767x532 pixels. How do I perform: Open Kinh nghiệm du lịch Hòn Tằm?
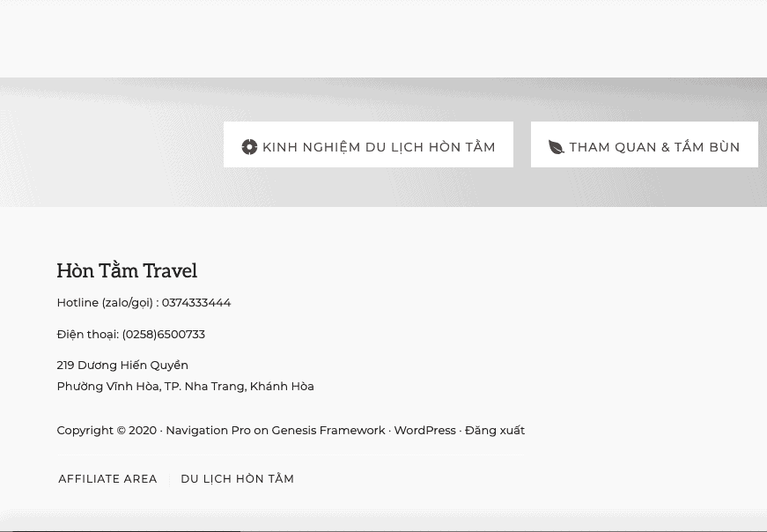379,147
